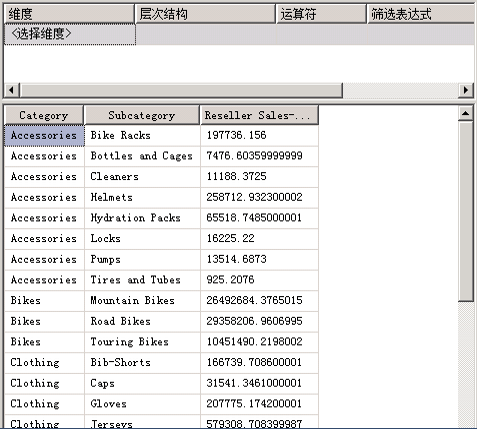Viewport: 477px width, 429px height.
Task: Select the 7476.60359999999 value cell
Action: 259,156
